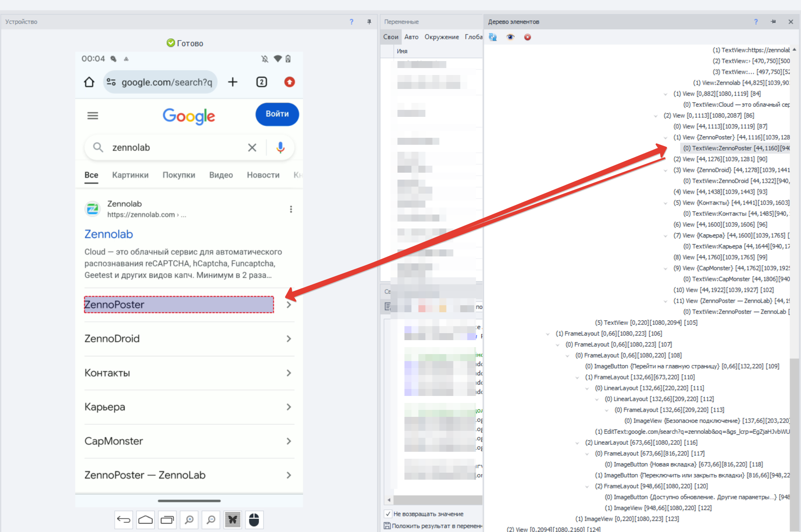Switch to the Свои variables tab
Viewport: 801px width, 532px height.
click(x=391, y=37)
